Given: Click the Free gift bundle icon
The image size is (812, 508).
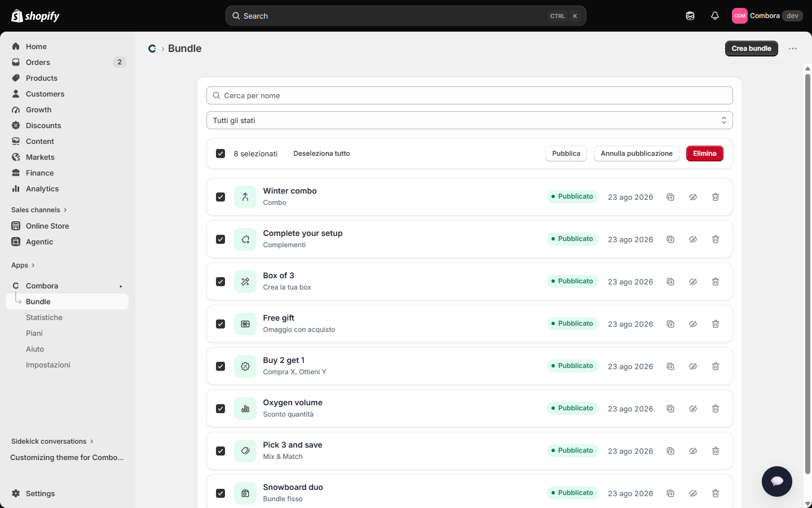Looking at the screenshot, I should tap(245, 324).
